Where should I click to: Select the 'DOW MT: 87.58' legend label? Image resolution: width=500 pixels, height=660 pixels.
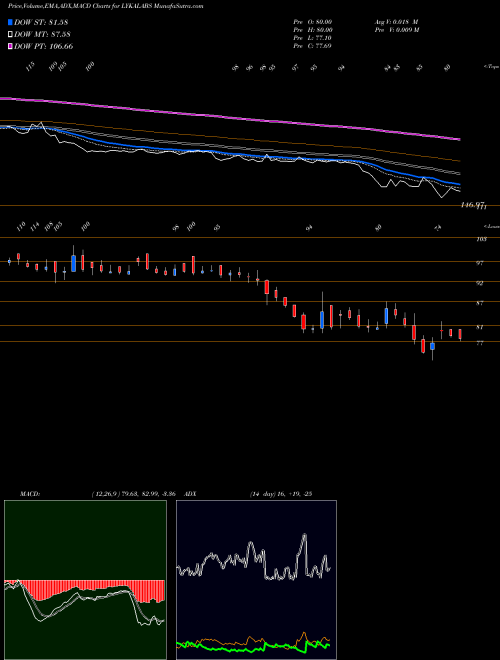click(43, 35)
